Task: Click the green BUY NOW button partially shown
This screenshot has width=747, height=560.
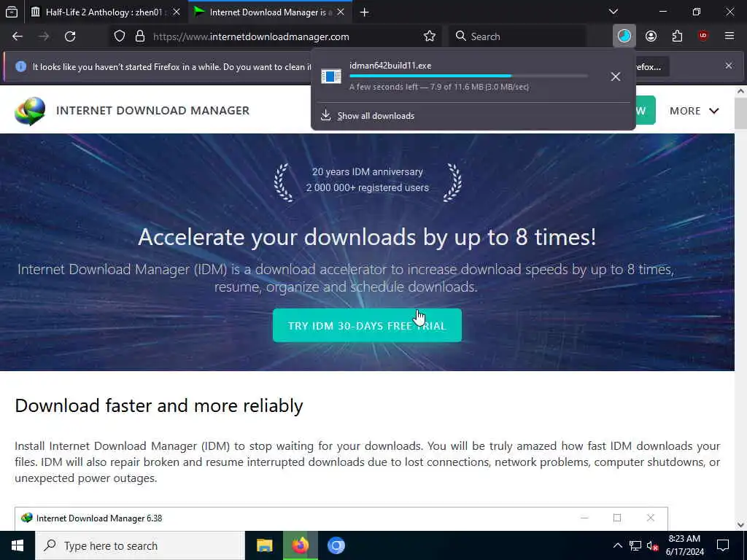Action: [646, 111]
